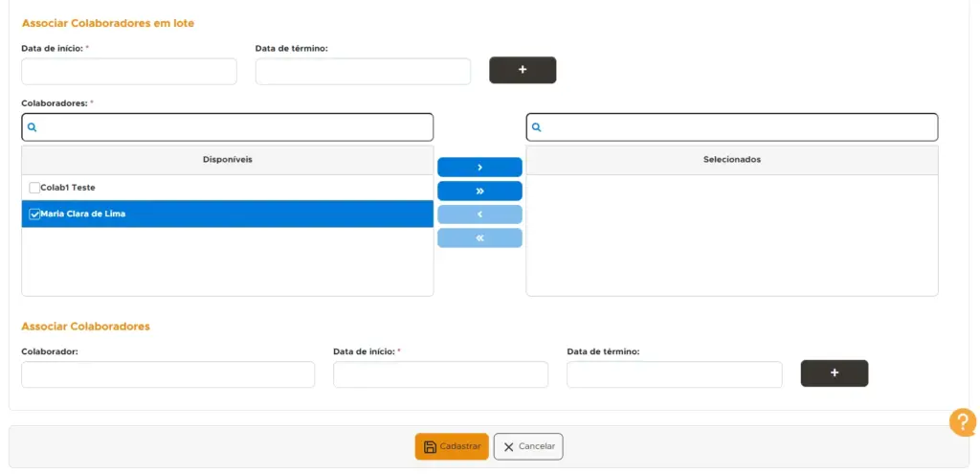The height and width of the screenshot is (474, 980).
Task: Focus the Disponíveis search field
Action: coord(228,127)
